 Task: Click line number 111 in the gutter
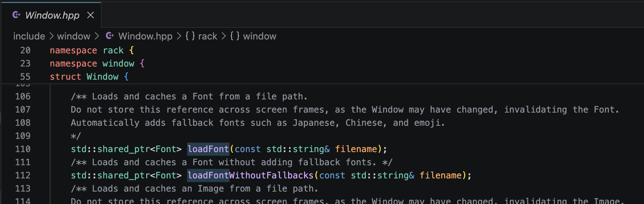(x=23, y=162)
